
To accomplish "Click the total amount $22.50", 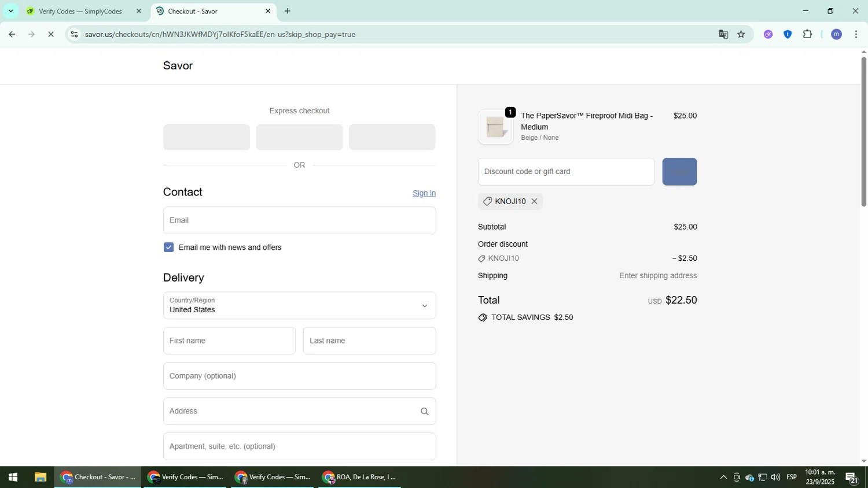I will point(681,300).
